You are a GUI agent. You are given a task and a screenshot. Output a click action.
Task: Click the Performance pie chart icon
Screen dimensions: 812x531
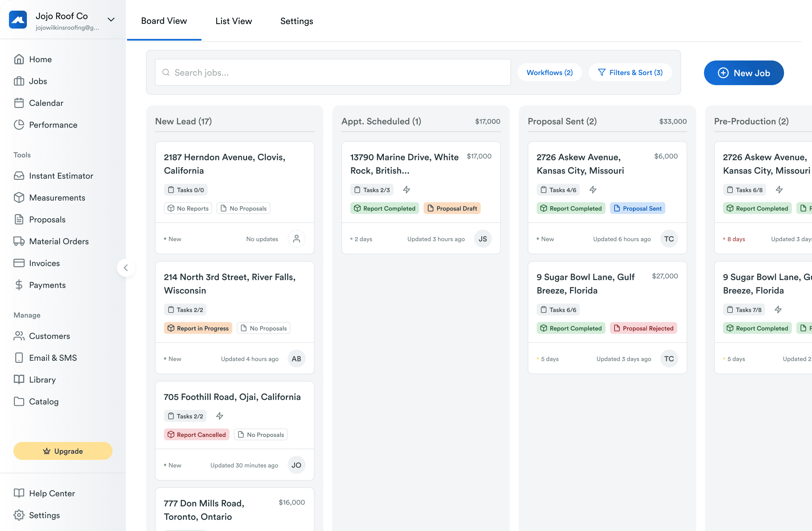point(19,125)
